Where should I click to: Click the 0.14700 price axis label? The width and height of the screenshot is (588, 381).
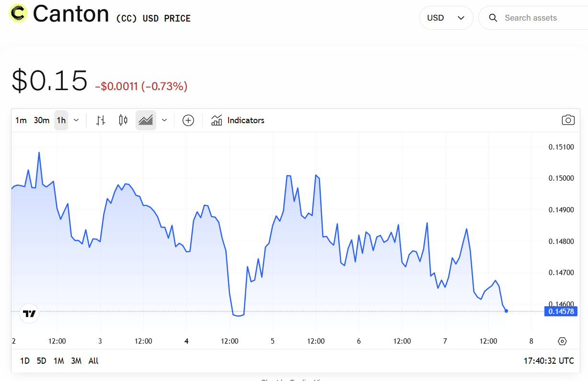pos(561,273)
